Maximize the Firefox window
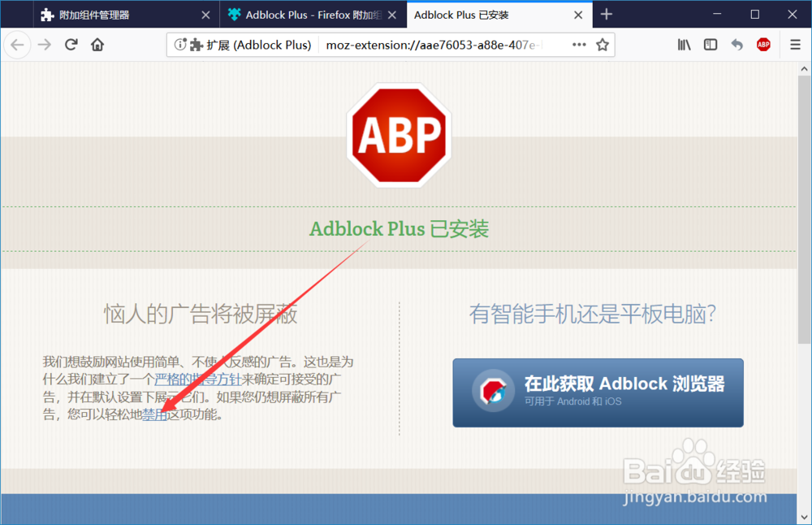The width and height of the screenshot is (812, 525). point(755,14)
